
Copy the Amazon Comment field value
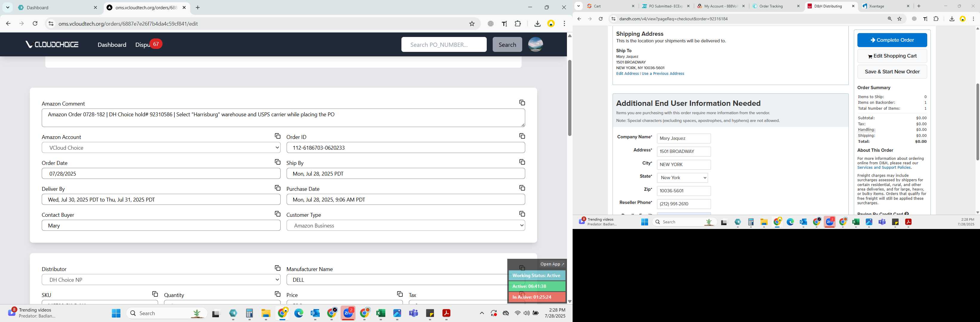click(x=522, y=103)
